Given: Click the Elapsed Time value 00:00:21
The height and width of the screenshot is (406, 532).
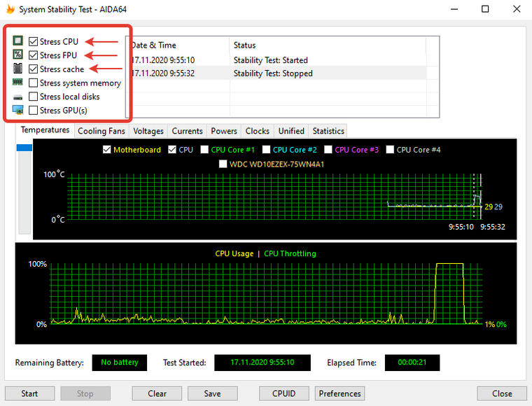Looking at the screenshot, I should click(412, 363).
